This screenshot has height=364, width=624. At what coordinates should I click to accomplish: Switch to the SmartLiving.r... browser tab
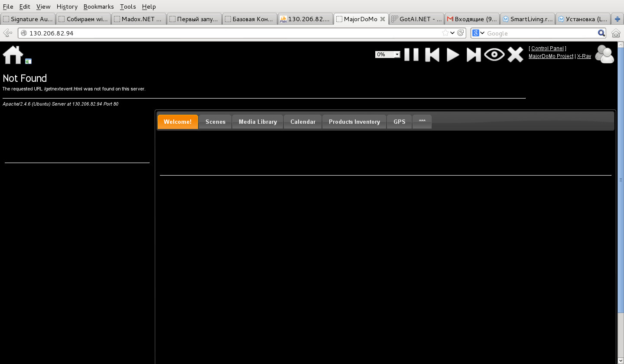coord(527,19)
